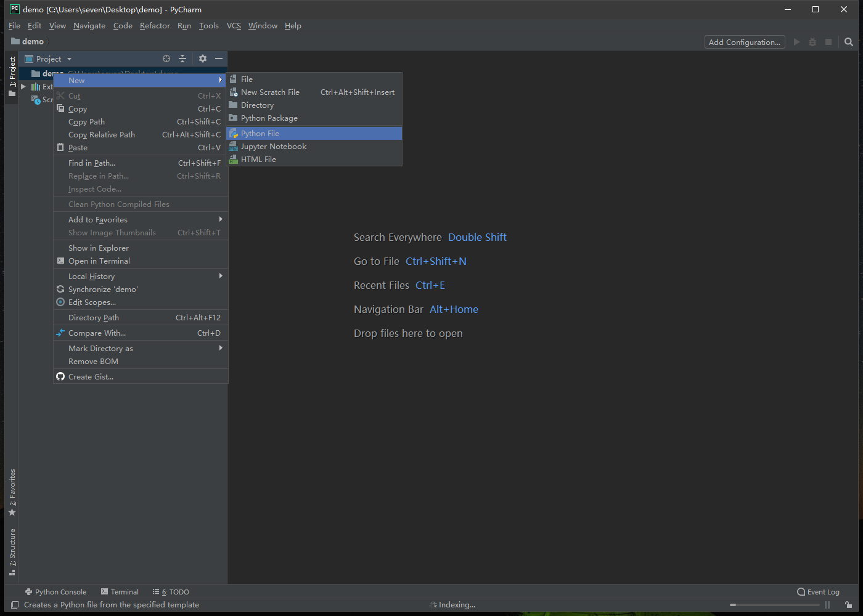The image size is (863, 616).
Task: Toggle the vertical 1: Project side tab
Action: coord(12,76)
